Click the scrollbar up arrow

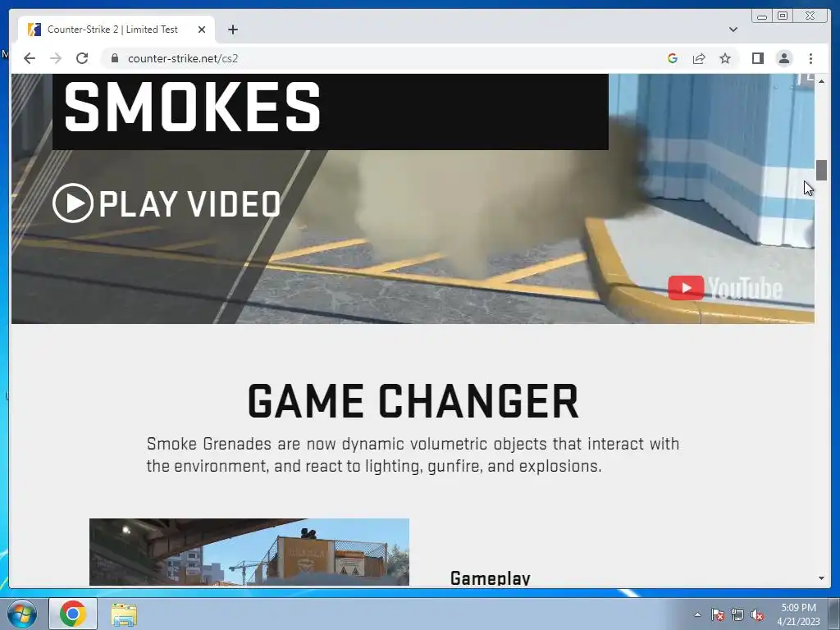(x=822, y=81)
